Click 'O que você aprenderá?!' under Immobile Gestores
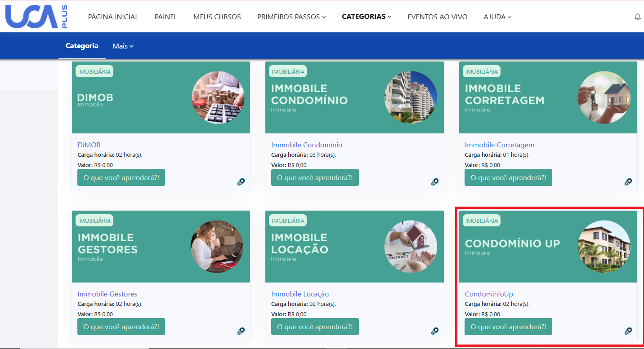644x349 pixels. [x=121, y=327]
